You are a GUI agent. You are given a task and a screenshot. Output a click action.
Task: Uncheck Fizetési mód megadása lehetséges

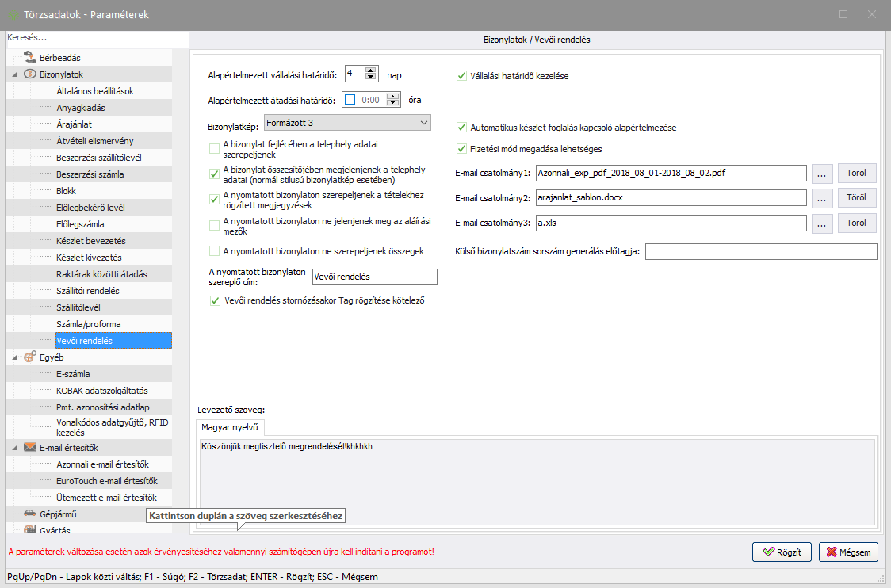[x=461, y=148]
